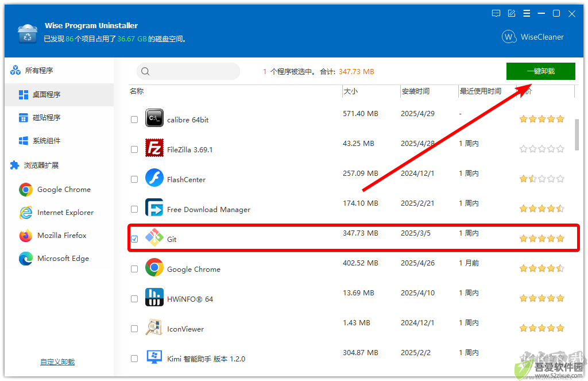The width and height of the screenshot is (588, 381).
Task: Sort by 安装时间 column header
Action: point(416,91)
